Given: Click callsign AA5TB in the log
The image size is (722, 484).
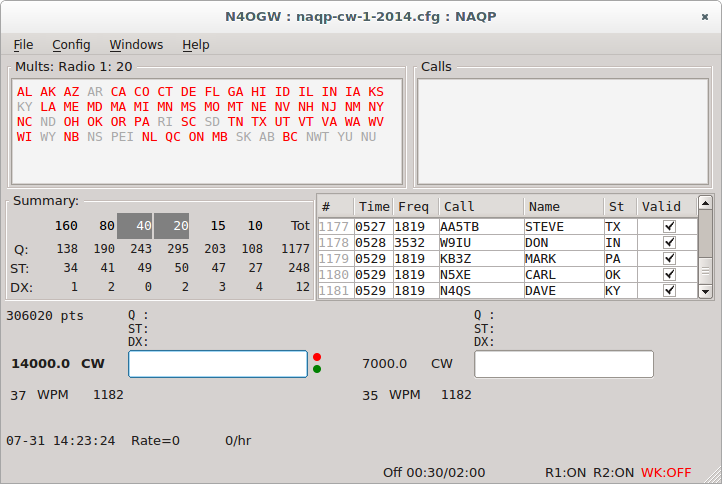Looking at the screenshot, I should coord(460,227).
